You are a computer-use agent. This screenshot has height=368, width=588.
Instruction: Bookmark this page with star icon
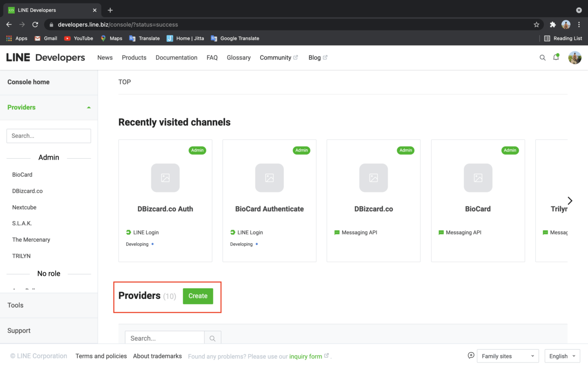click(536, 24)
